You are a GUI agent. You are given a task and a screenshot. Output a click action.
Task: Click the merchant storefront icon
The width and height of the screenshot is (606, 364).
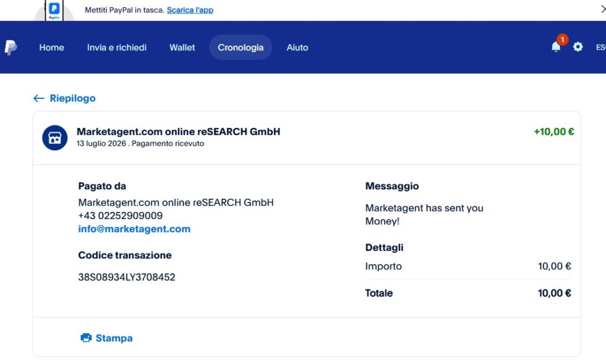tap(54, 137)
